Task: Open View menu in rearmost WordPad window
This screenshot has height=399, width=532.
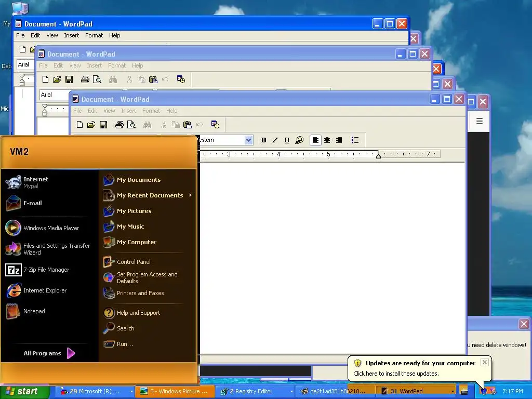Action: pyautogui.click(x=52, y=35)
